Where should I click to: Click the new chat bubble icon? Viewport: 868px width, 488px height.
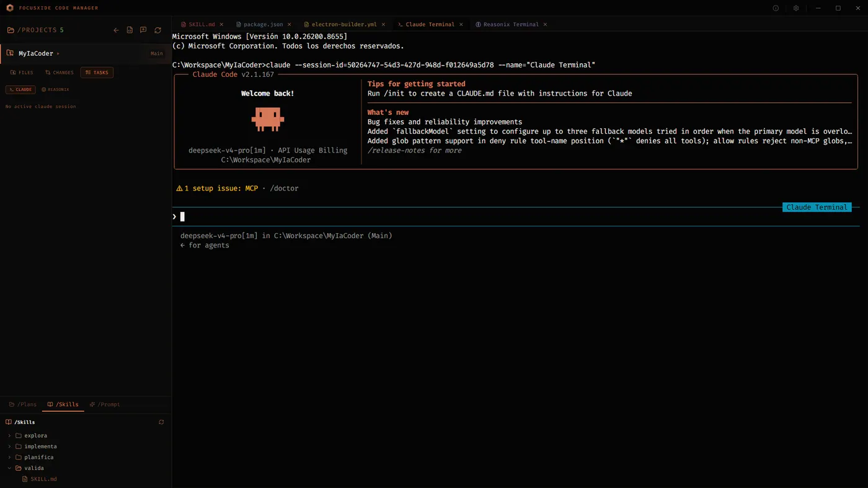143,30
